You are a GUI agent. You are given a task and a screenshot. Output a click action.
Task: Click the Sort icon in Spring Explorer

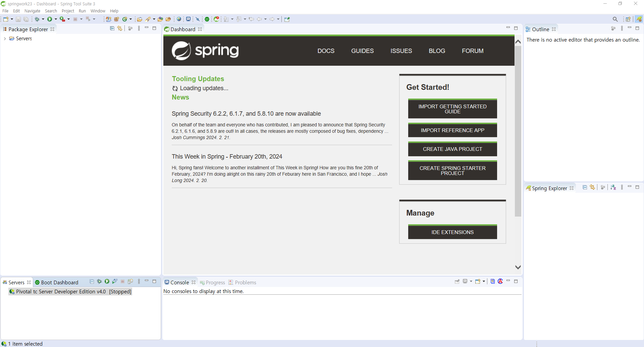613,187
